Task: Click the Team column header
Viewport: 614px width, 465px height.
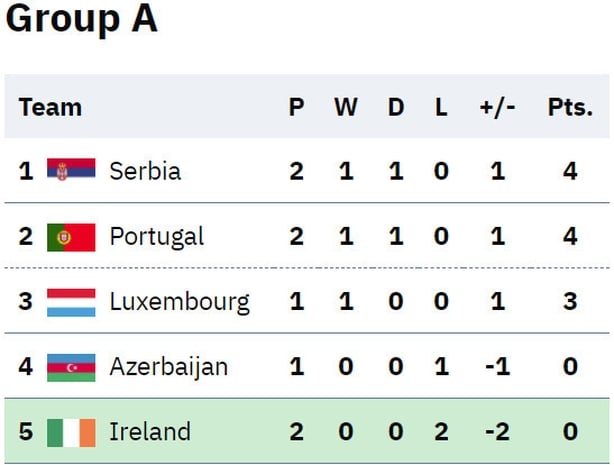Action: pyautogui.click(x=50, y=107)
